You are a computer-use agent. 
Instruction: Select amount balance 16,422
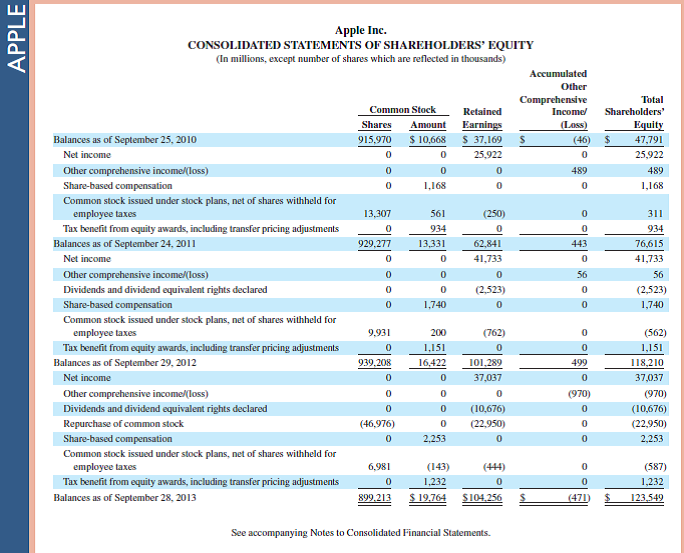(432, 362)
